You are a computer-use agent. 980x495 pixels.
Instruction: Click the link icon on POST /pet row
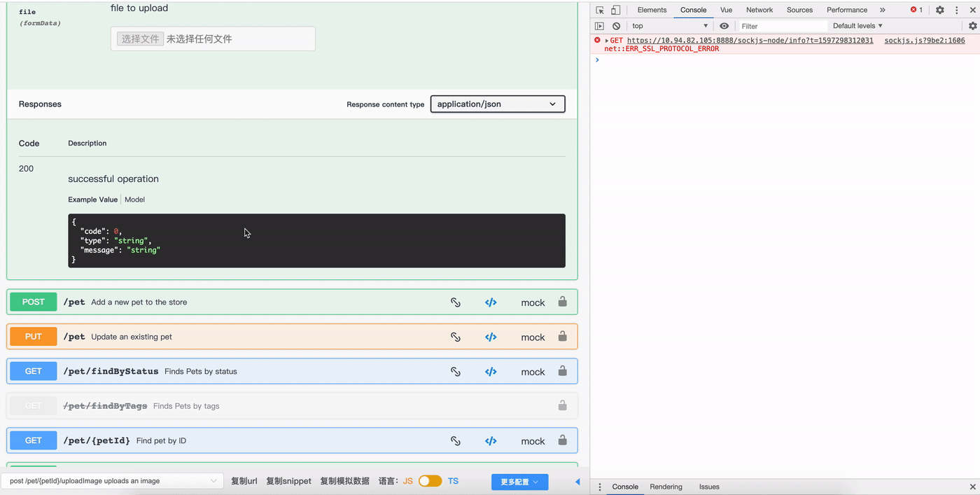pos(455,302)
